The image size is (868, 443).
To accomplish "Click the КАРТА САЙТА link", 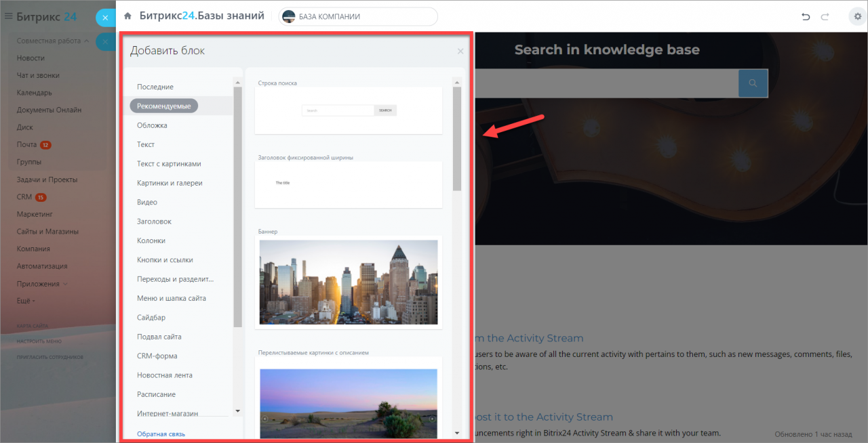I will pos(32,326).
